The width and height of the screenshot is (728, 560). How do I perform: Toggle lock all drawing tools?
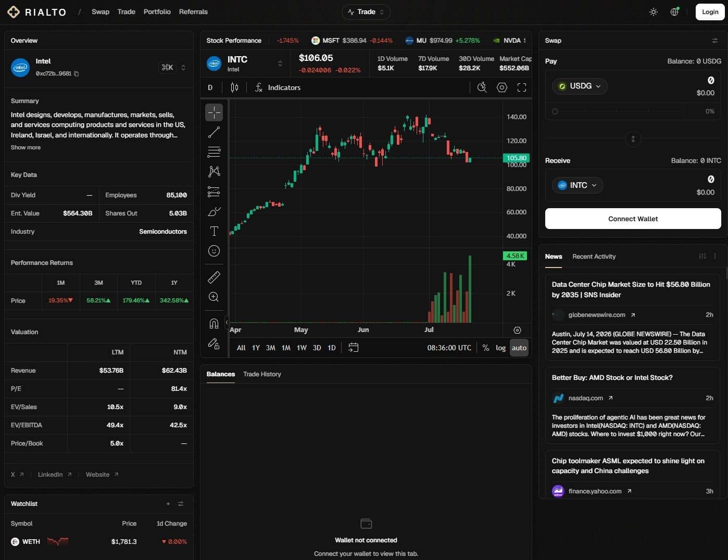point(214,343)
